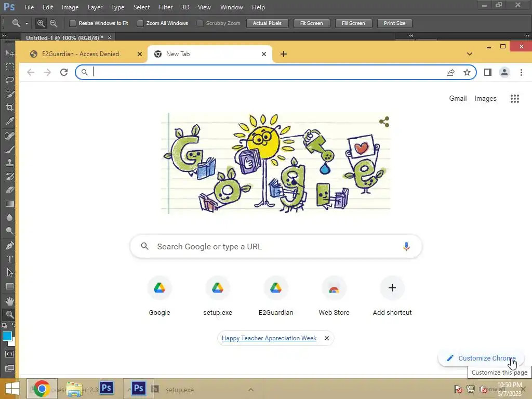Switch to the E2Guardian - Access Denied tab
Viewport: 532px width, 399px height.
pyautogui.click(x=81, y=54)
